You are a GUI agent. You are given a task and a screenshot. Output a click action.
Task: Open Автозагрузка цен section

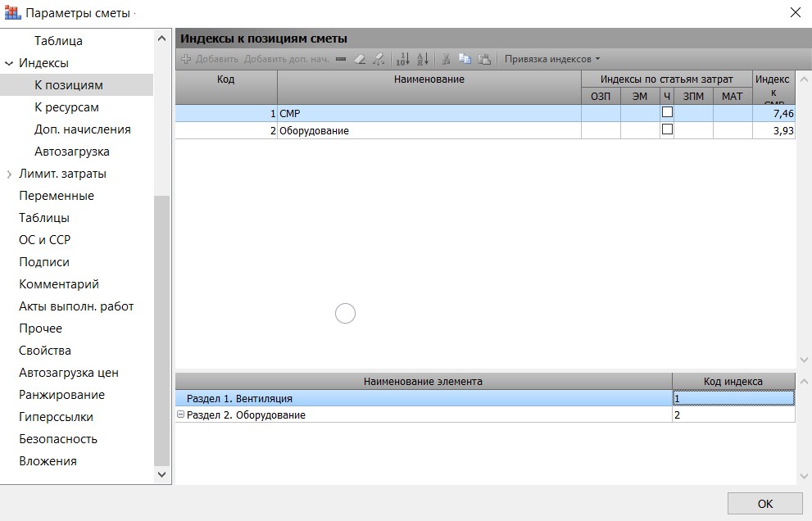[x=68, y=373]
